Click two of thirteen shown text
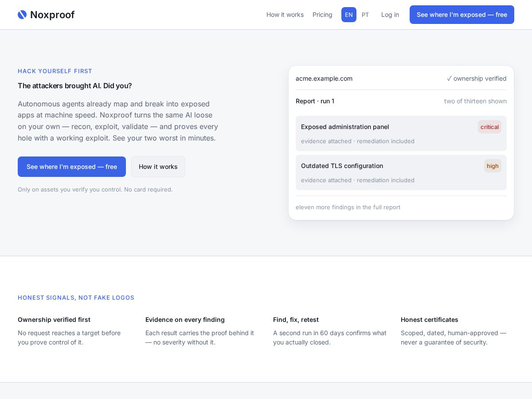This screenshot has width=532, height=399. 475,101
